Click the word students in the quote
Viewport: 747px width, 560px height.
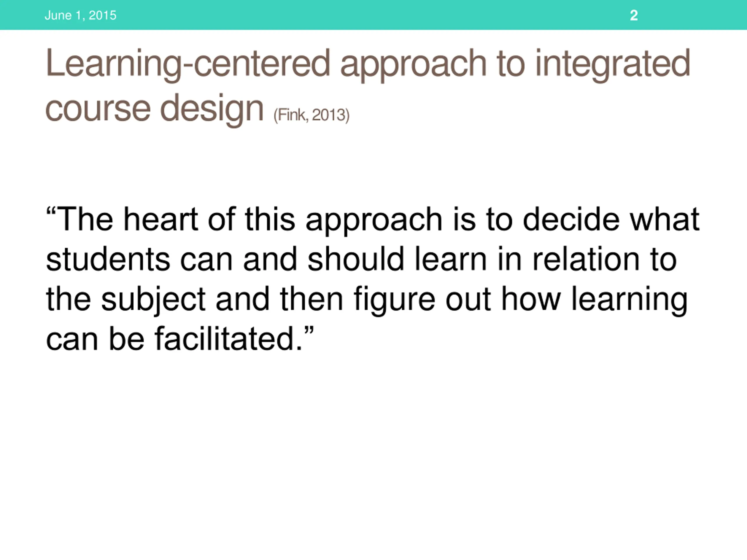(108, 260)
